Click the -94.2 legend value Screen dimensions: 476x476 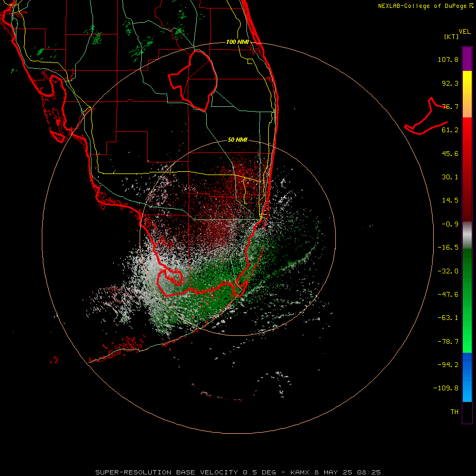click(x=448, y=364)
